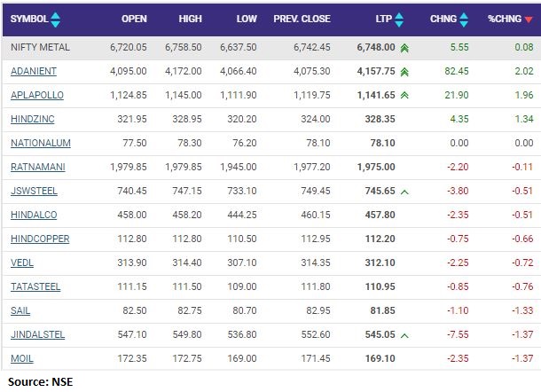Select NIFTY METAL LTP value 6,748.00

pyautogui.click(x=376, y=47)
